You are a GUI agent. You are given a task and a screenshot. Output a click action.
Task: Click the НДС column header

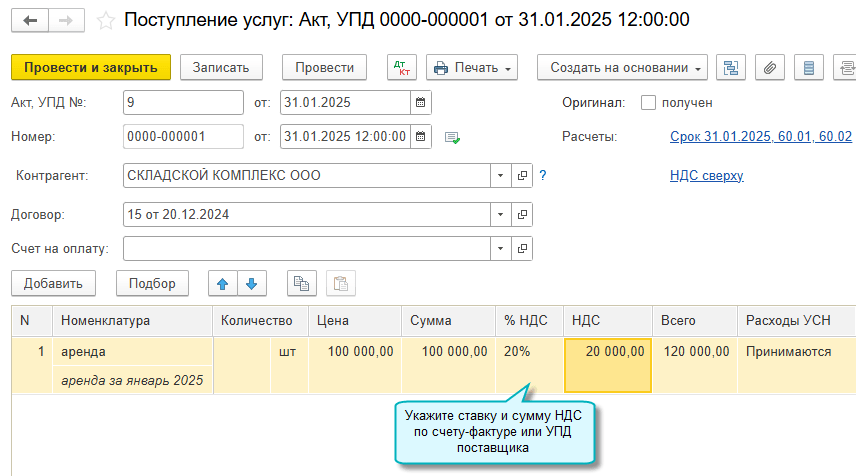pyautogui.click(x=608, y=320)
